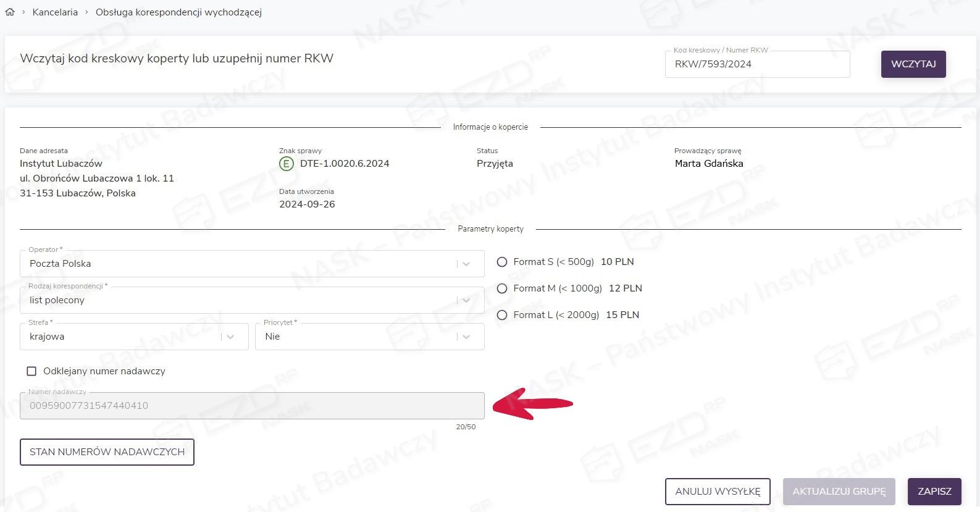Screen dimensions: 980x512
Task: Click the DTE-1.0020.6.2024 case number
Action: click(345, 164)
